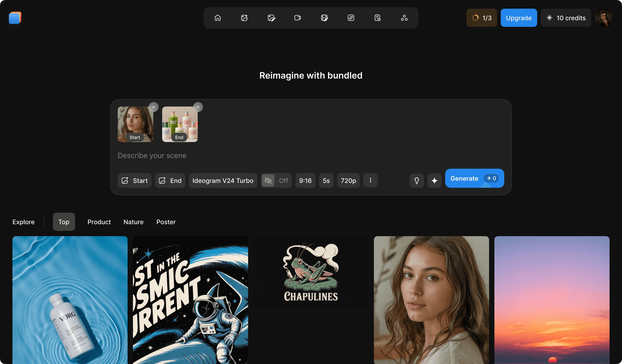The height and width of the screenshot is (364, 622).
Task: Open the 720p resolution dropdown
Action: pyautogui.click(x=348, y=181)
